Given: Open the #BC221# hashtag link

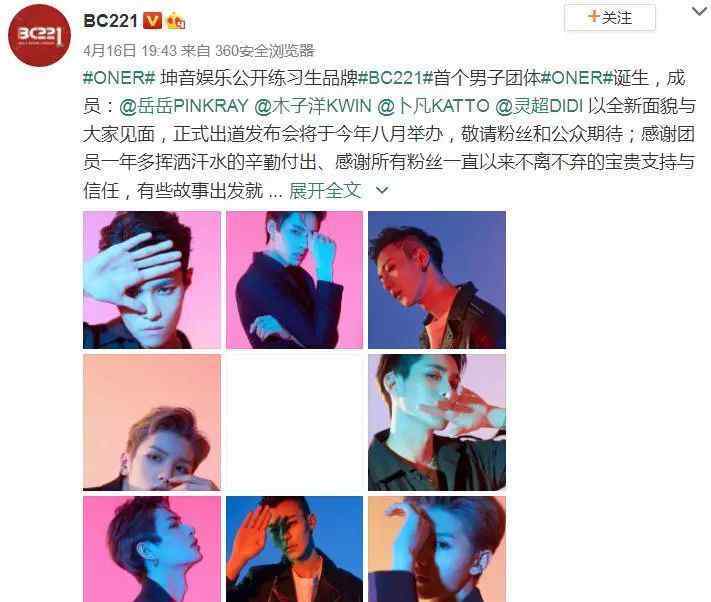Looking at the screenshot, I should click(x=395, y=78).
